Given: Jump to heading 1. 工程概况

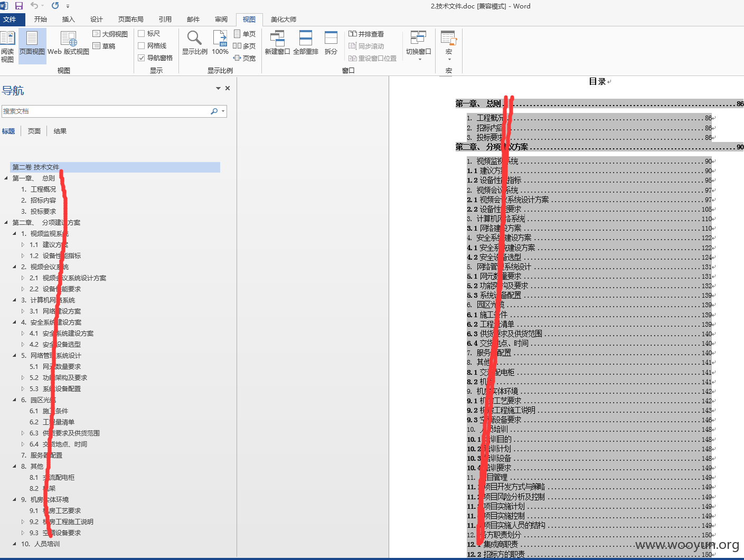Looking at the screenshot, I should 39,189.
